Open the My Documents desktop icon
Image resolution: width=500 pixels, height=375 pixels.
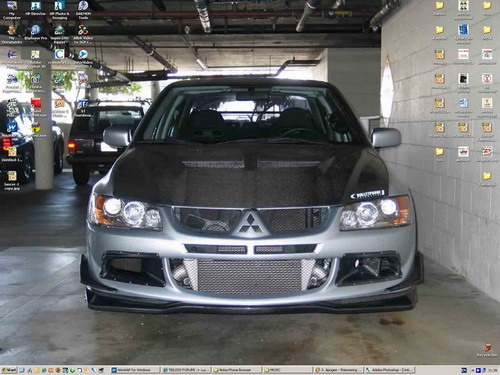(12, 34)
